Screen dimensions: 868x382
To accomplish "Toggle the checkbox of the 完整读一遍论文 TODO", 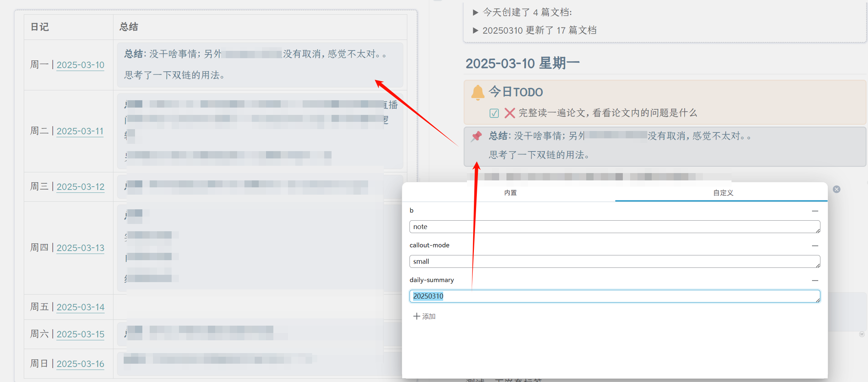I will [x=494, y=113].
